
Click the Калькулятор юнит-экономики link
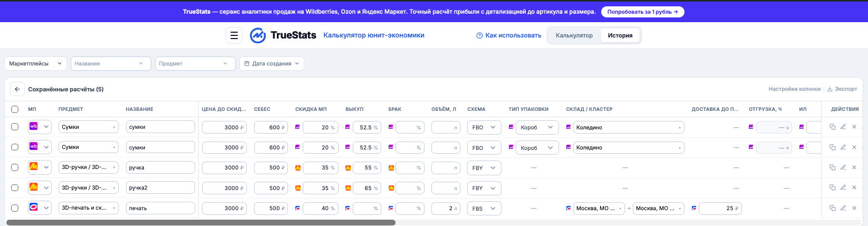click(x=374, y=35)
